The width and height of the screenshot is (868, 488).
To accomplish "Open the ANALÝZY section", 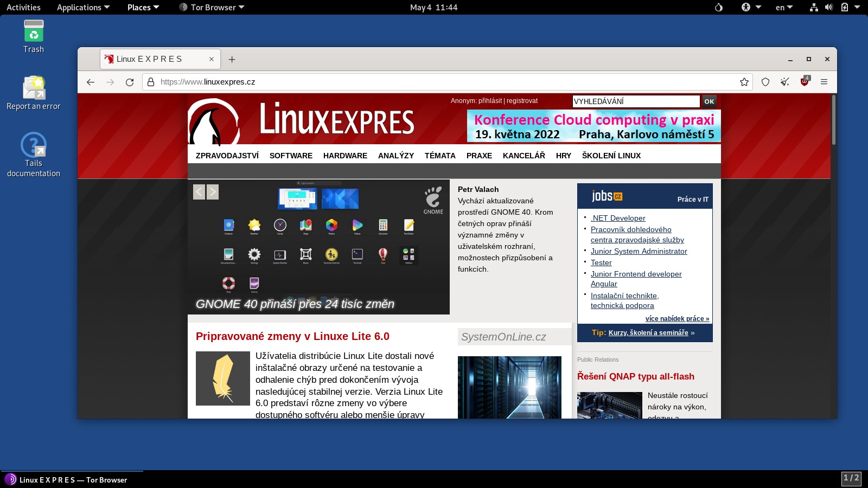I will point(396,156).
